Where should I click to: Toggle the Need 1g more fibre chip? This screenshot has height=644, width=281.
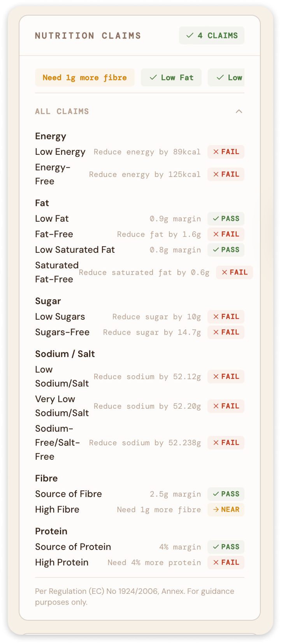84,77
